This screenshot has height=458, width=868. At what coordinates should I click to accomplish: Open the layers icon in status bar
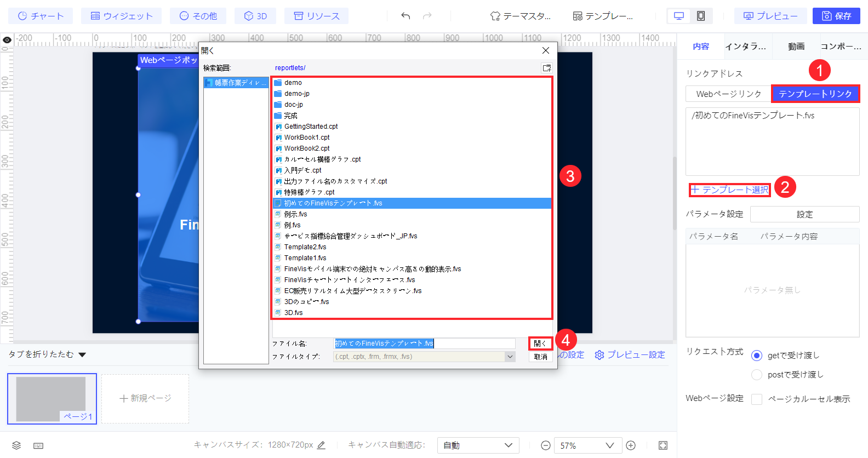(16, 445)
